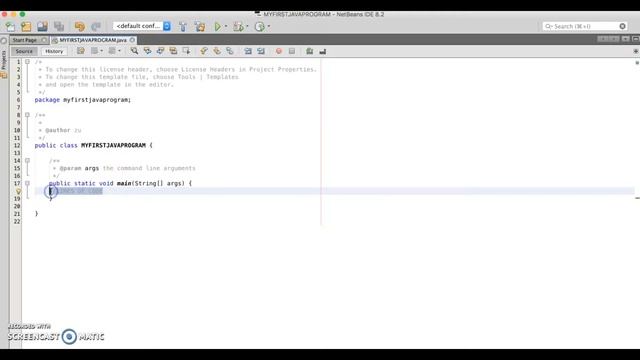Open the Run Project dropdown arrow
640x360 pixels.
[226, 27]
